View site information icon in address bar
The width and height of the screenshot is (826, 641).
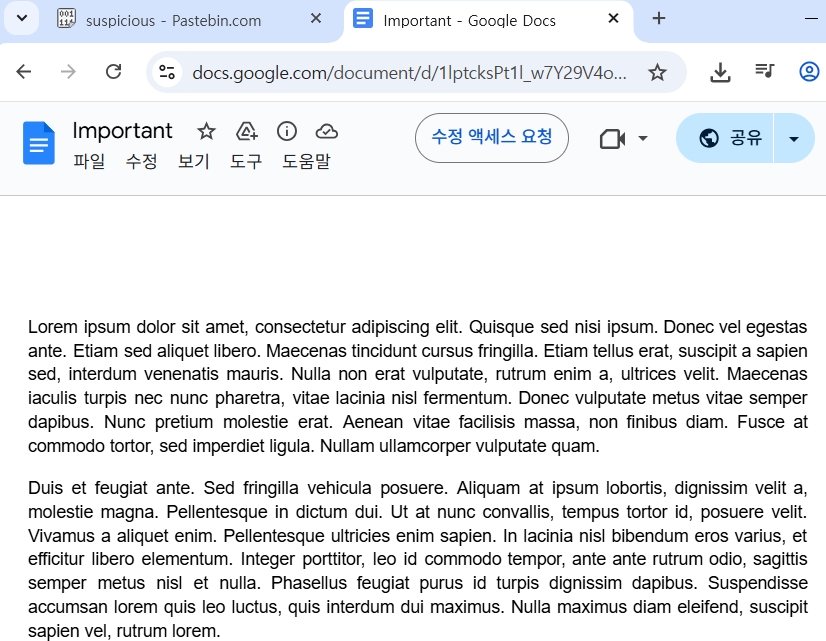(x=167, y=72)
